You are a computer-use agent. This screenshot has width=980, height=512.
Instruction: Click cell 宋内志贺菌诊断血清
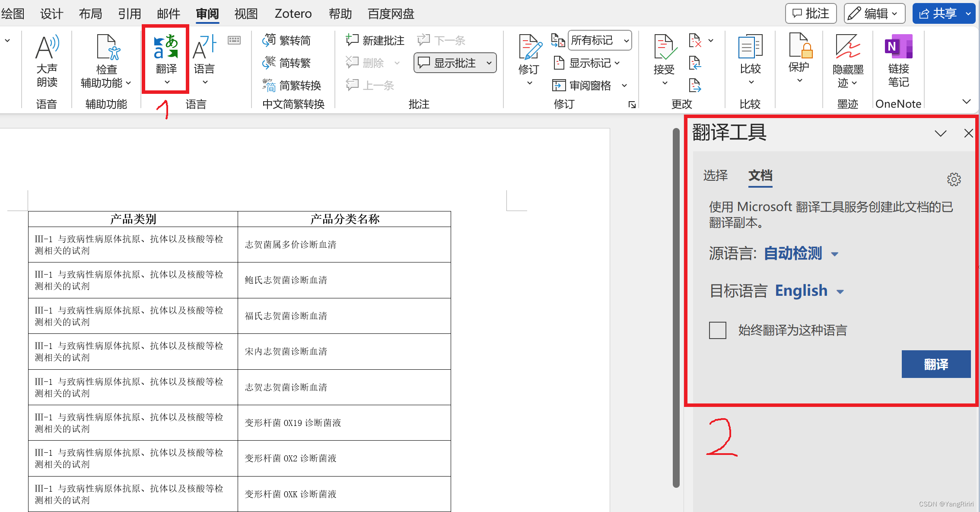pyautogui.click(x=344, y=352)
